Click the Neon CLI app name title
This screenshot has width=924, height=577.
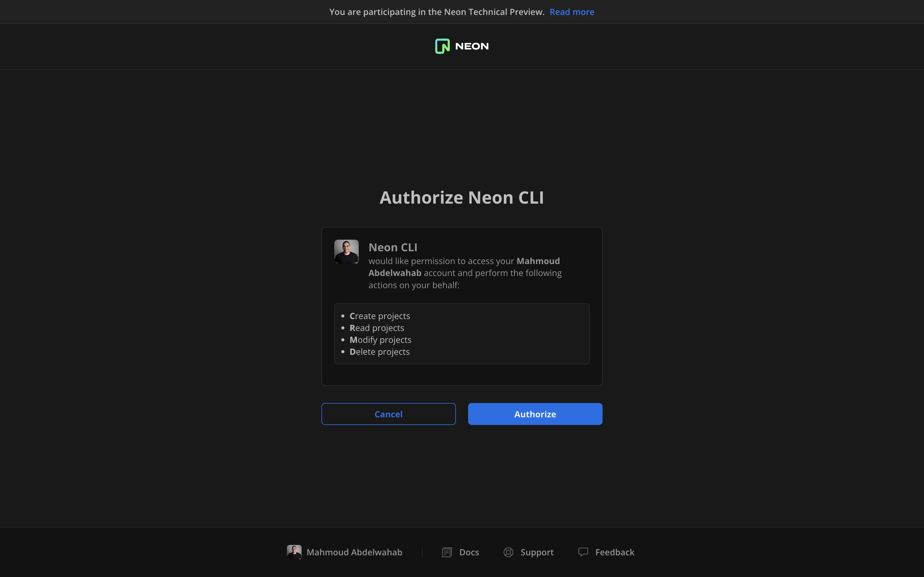(393, 247)
